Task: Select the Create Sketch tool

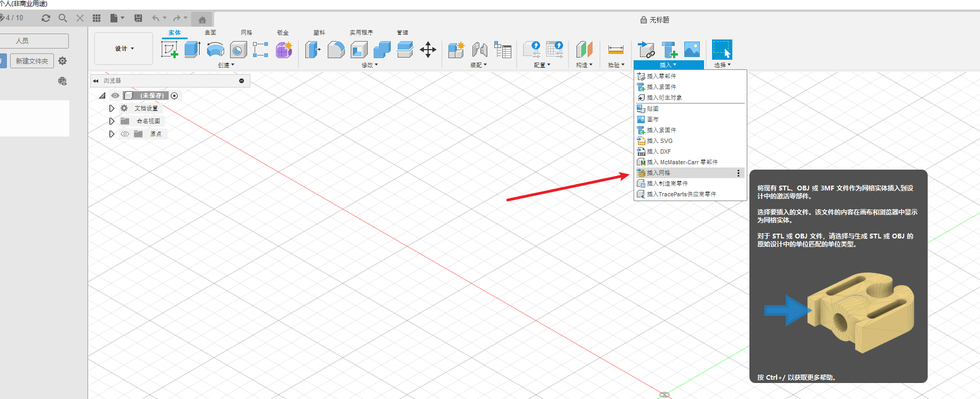Action: pos(169,50)
